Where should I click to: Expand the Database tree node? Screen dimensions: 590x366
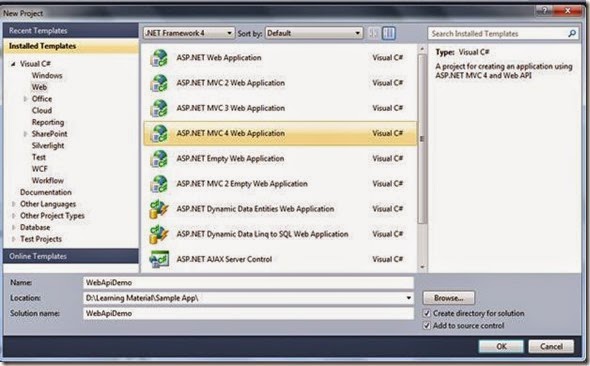click(14, 228)
